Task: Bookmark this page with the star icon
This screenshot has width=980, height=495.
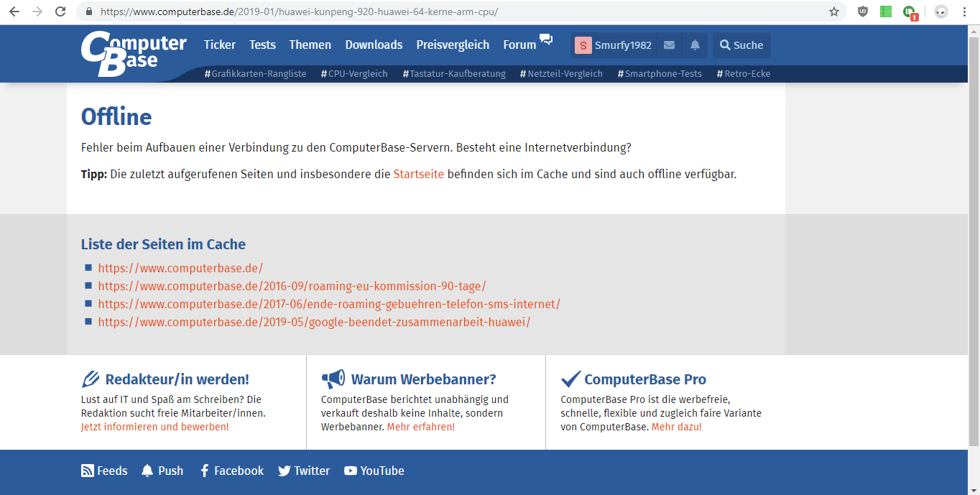Action: 834,11
